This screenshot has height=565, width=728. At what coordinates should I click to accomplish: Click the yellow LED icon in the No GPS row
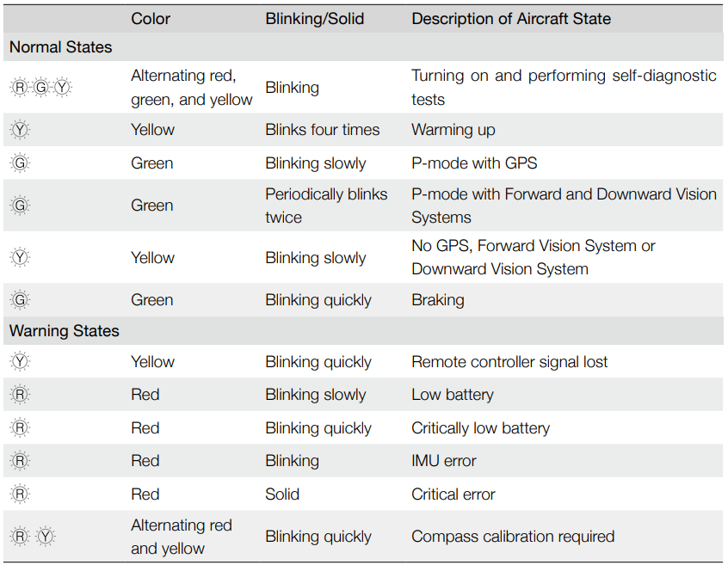point(21,257)
